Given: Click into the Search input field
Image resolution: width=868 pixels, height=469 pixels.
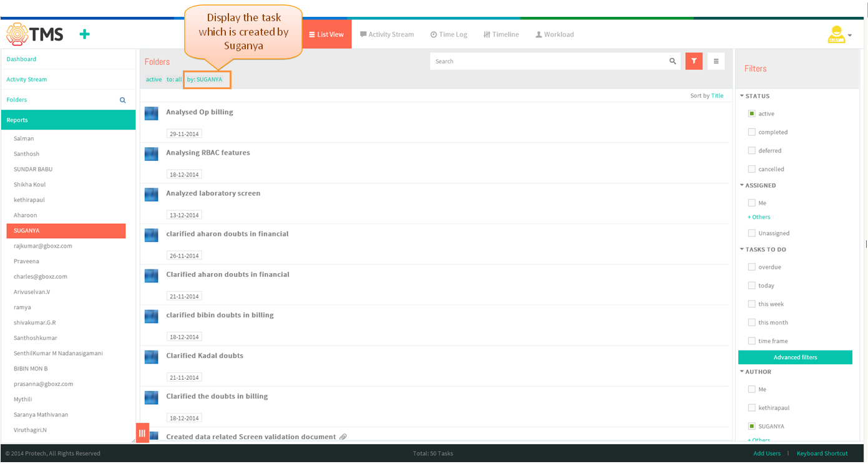Looking at the screenshot, I should click(549, 61).
